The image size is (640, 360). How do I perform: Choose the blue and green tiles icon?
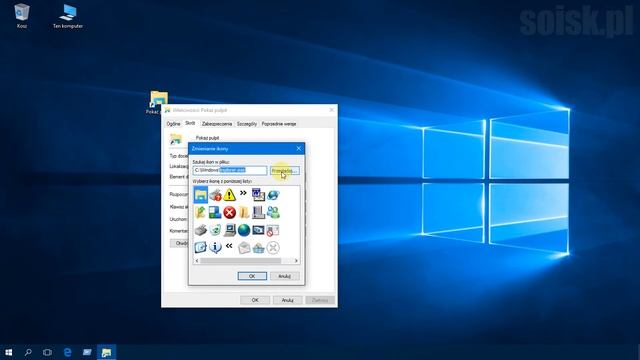(x=215, y=212)
